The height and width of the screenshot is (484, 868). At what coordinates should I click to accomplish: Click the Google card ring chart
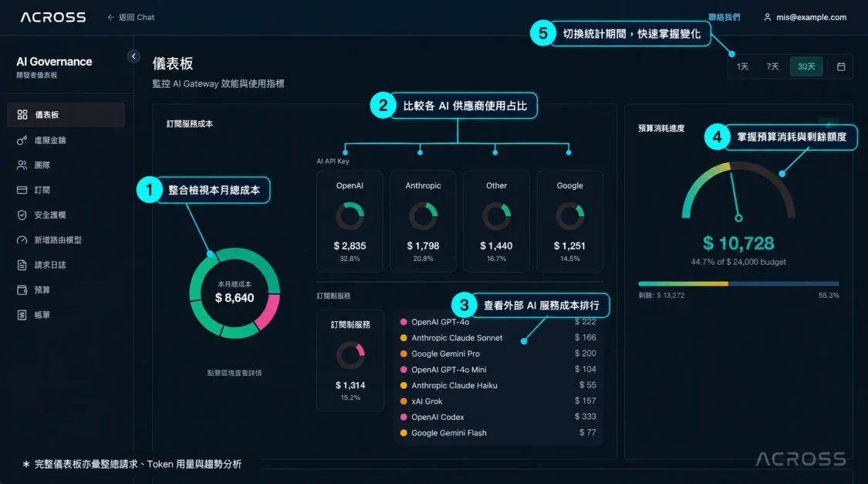pyautogui.click(x=569, y=216)
